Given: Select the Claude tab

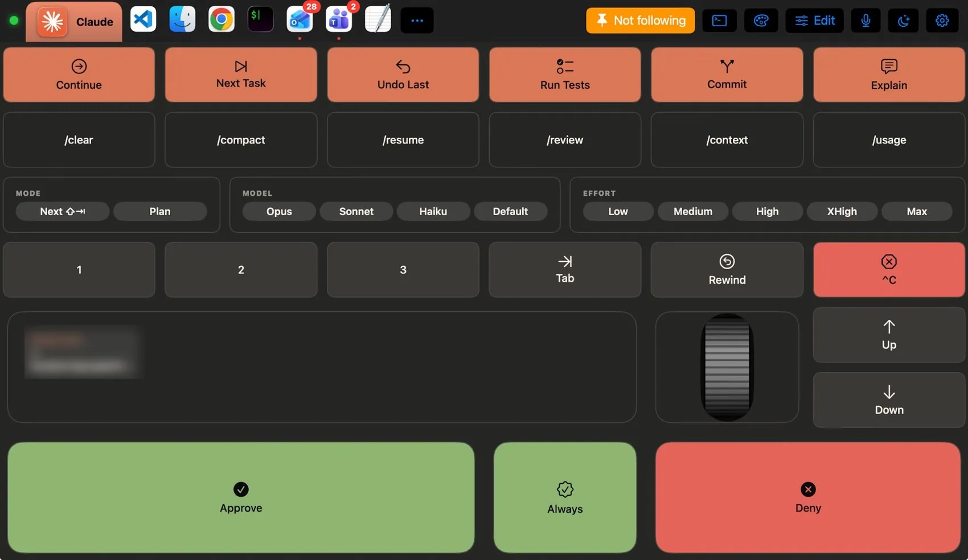Looking at the screenshot, I should (74, 22).
